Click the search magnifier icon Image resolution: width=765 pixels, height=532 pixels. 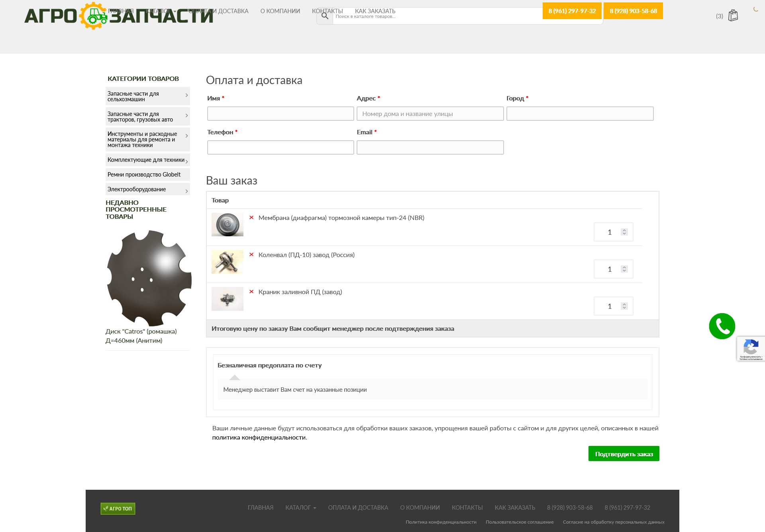325,16
